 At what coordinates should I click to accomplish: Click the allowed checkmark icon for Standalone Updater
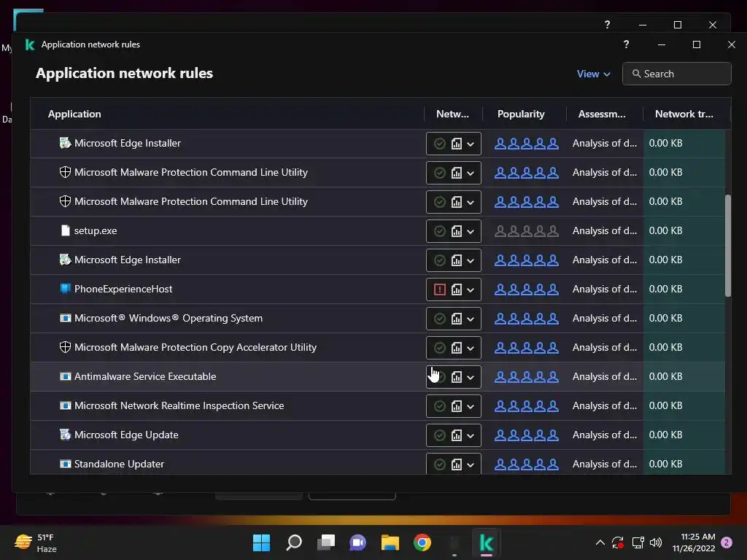(x=440, y=464)
